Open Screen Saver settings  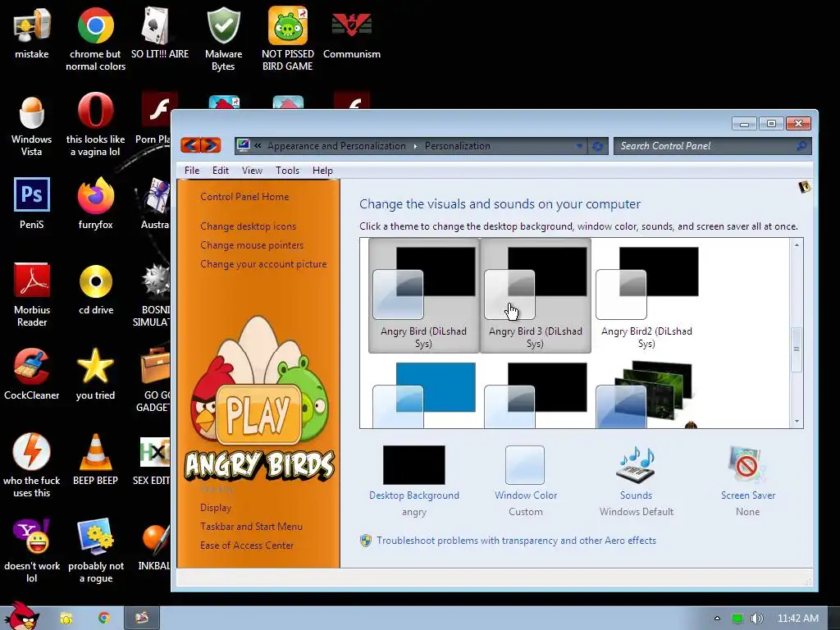748,481
